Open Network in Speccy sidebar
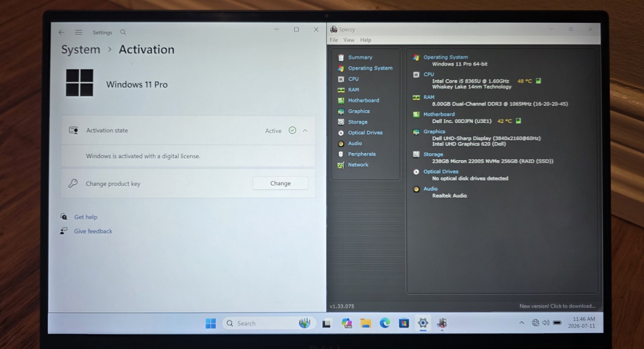Image resolution: width=644 pixels, height=349 pixels. (358, 165)
